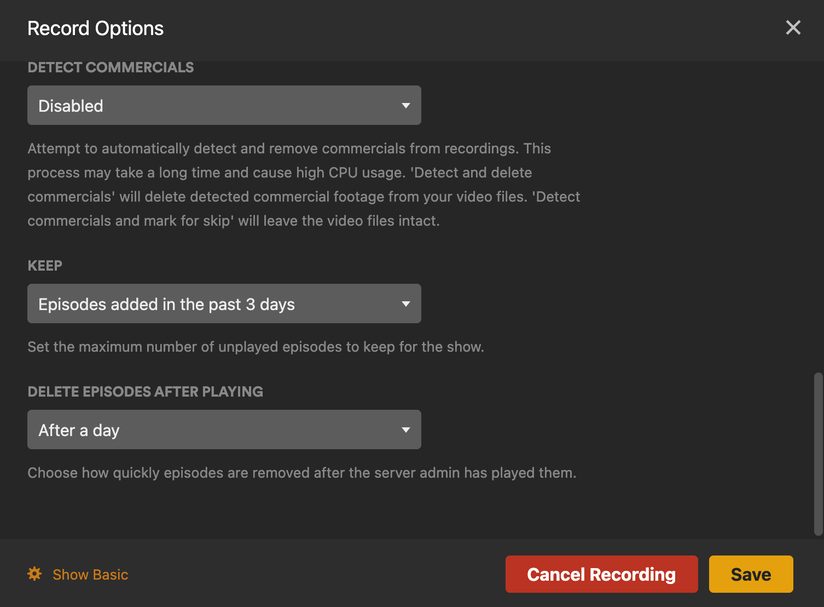Image resolution: width=824 pixels, height=607 pixels.
Task: Click the gear icon beside Show Basic
Action: [x=35, y=574]
